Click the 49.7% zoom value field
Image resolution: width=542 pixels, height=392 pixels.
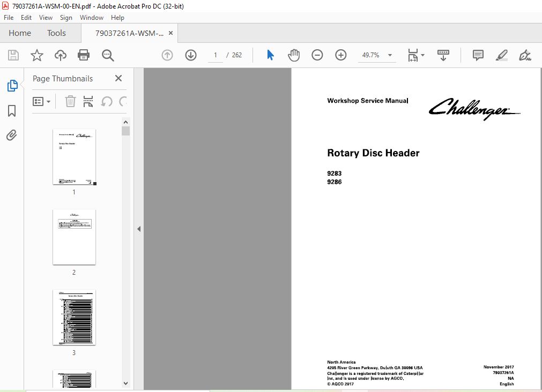tap(371, 55)
